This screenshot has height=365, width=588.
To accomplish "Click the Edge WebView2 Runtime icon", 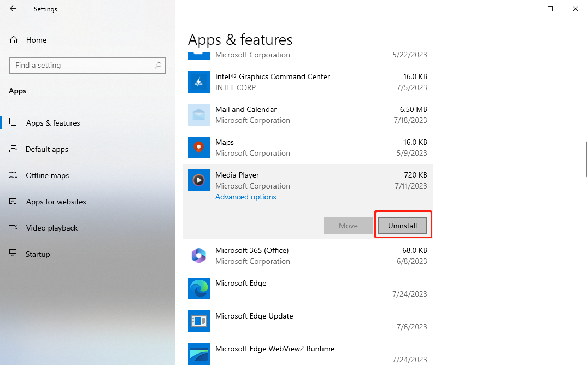I will coord(199,354).
